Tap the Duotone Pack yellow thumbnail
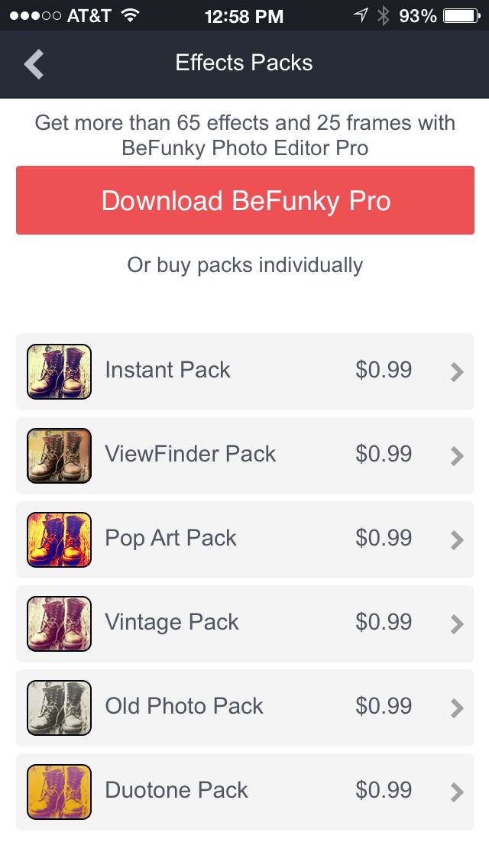This screenshot has width=489, height=868. click(59, 792)
